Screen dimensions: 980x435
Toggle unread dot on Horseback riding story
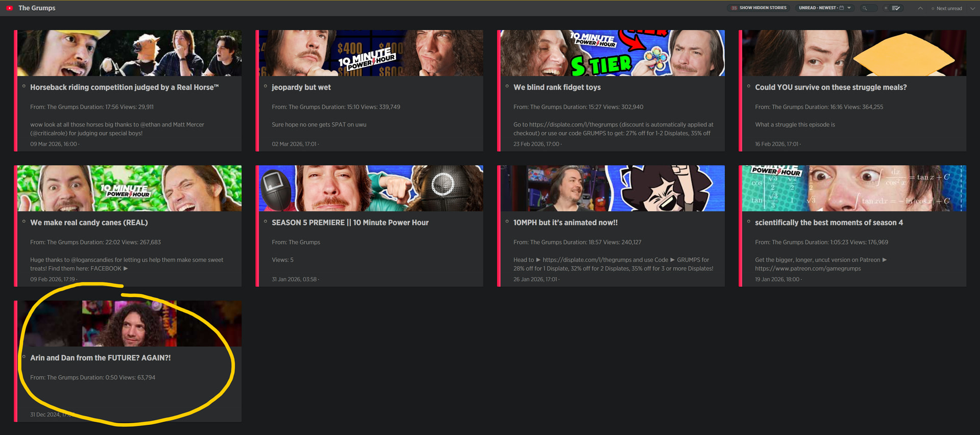tap(24, 86)
